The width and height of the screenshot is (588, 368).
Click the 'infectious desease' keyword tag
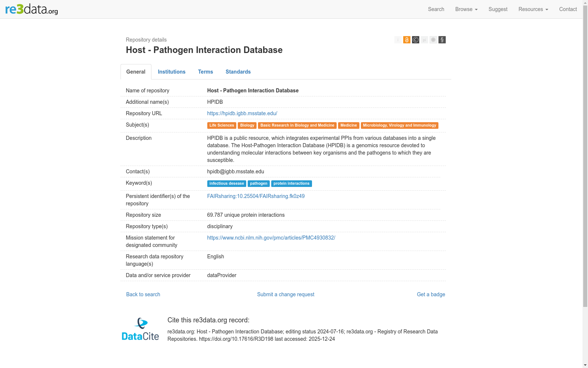227,184
